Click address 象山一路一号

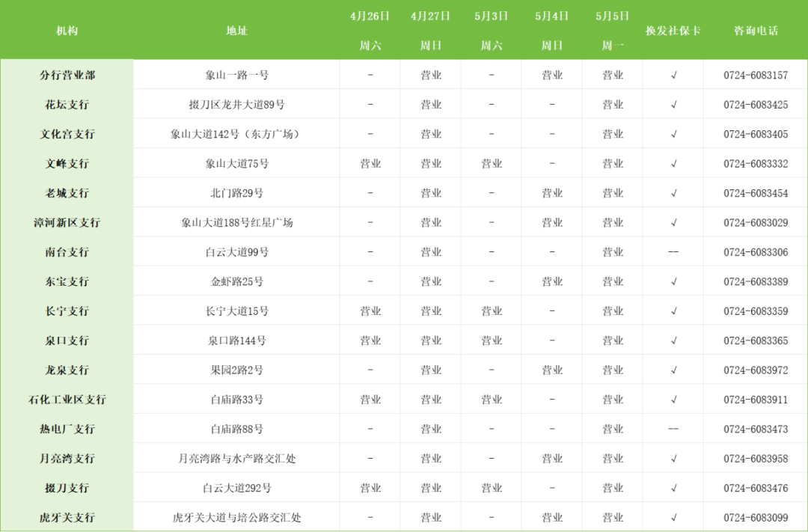coord(236,76)
